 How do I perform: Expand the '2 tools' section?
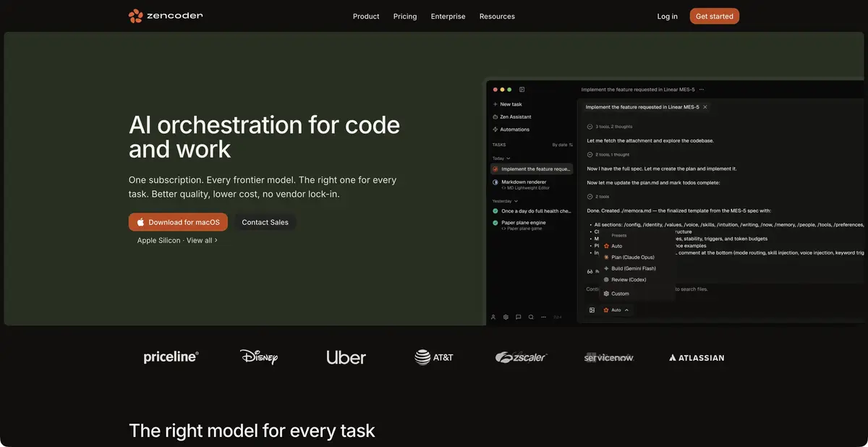tap(598, 196)
